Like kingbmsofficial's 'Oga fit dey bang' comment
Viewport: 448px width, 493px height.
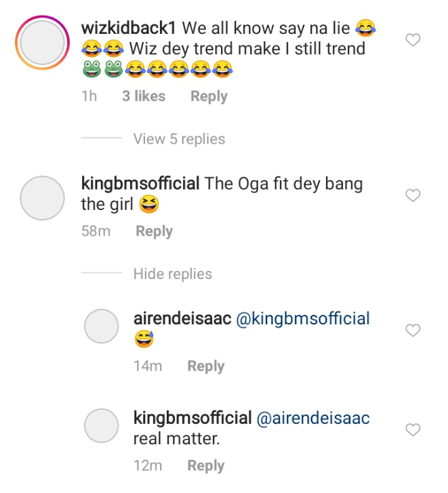coord(412,196)
